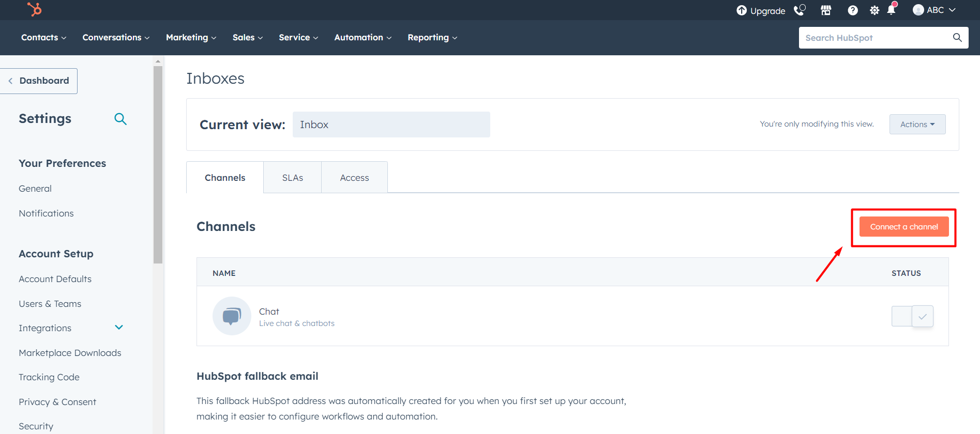
Task: Open Users & Teams settings
Action: pos(50,304)
